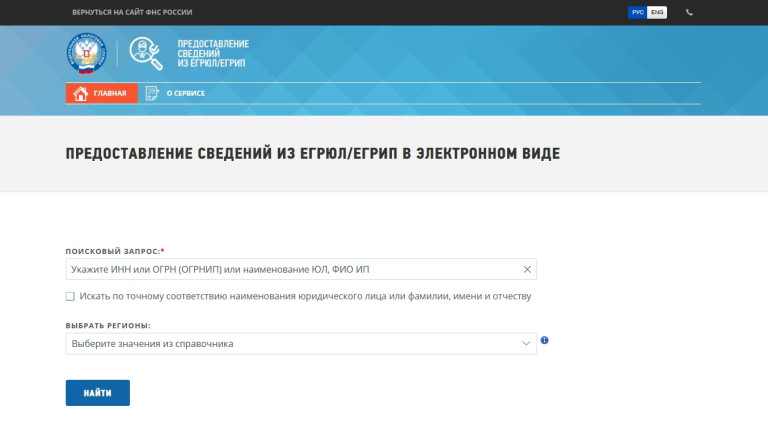Image resolution: width=768 pixels, height=432 pixels.
Task: Click the document icon beside О сервисе
Action: 152,93
